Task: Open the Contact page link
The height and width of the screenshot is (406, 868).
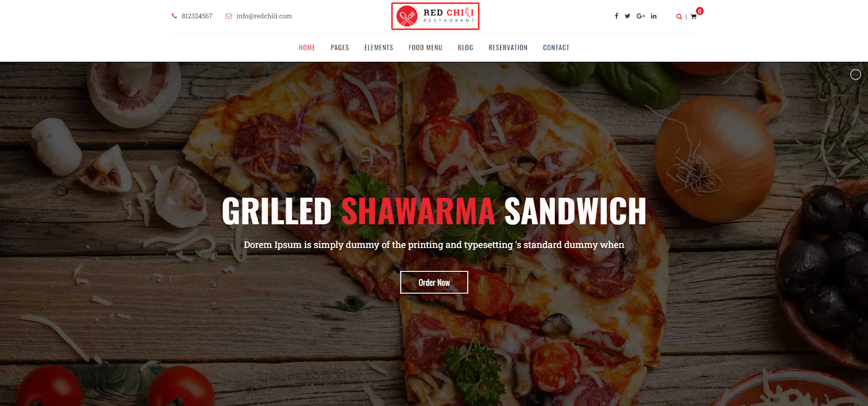Action: click(556, 48)
